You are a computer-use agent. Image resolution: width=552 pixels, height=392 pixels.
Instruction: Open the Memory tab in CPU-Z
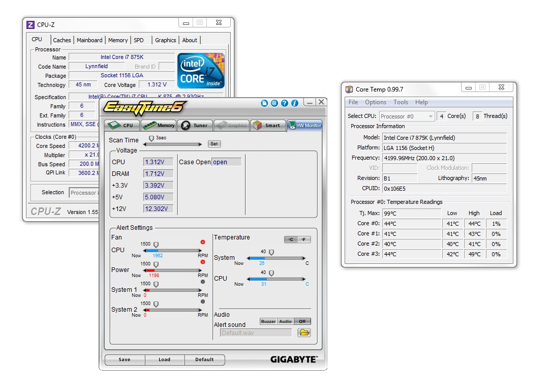pyautogui.click(x=118, y=40)
